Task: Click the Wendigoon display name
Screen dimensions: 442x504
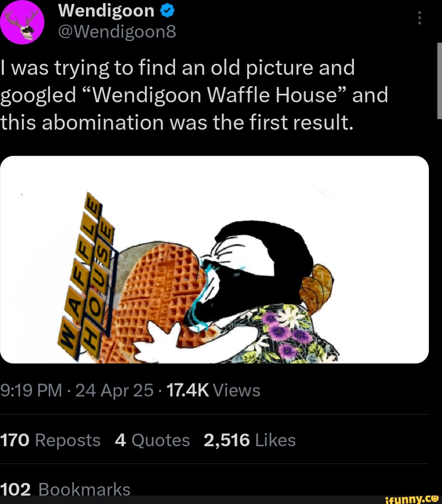Action: tap(106, 11)
